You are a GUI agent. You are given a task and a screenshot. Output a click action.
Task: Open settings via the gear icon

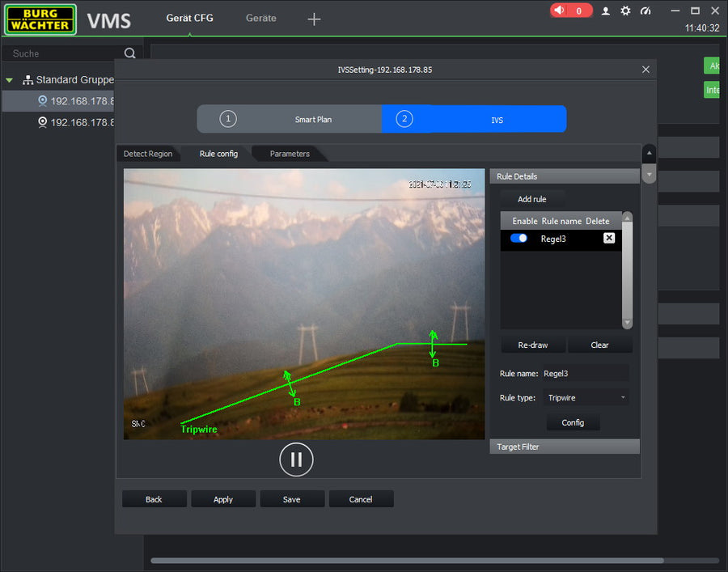[x=625, y=11]
